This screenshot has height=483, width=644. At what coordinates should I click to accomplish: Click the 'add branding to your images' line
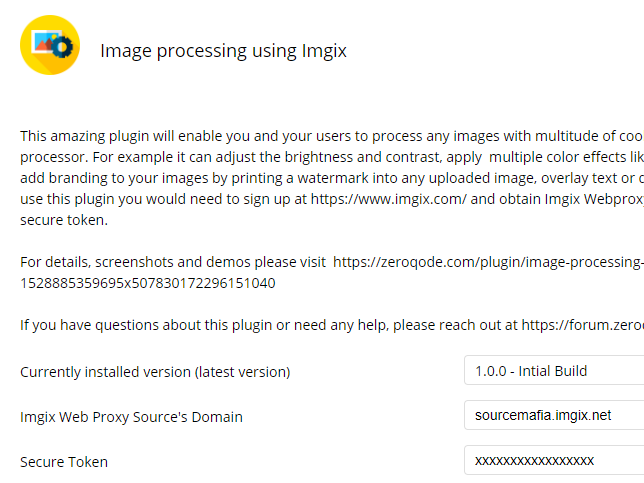point(332,178)
